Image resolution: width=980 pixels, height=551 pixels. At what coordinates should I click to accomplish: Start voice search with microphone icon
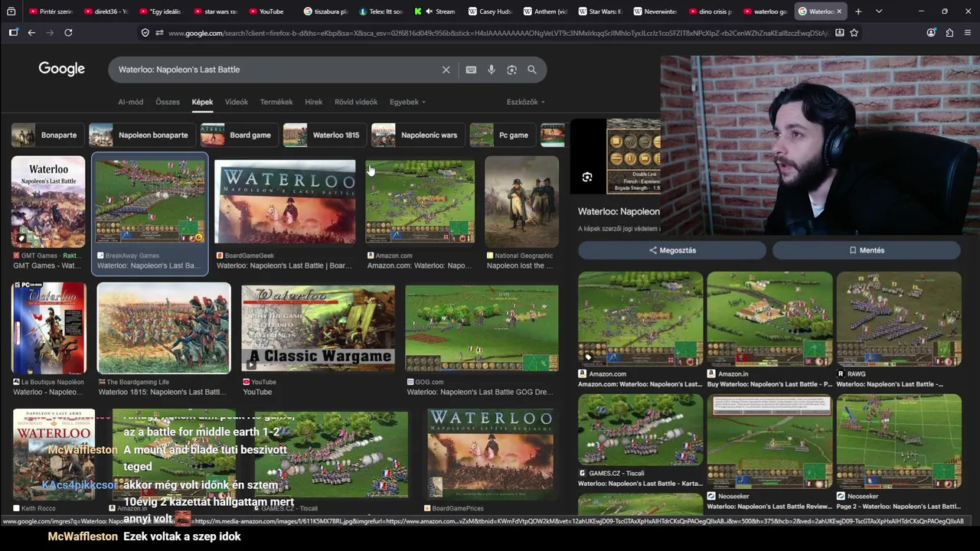click(492, 70)
